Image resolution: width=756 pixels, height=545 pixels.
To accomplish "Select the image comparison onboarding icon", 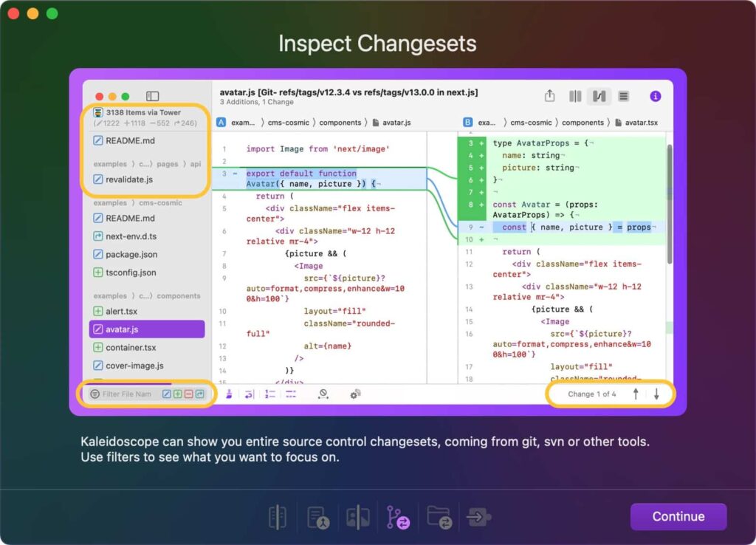I will pyautogui.click(x=358, y=517).
